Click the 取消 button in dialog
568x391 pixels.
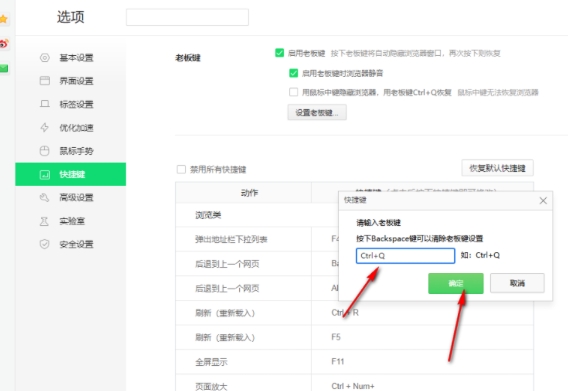[517, 283]
